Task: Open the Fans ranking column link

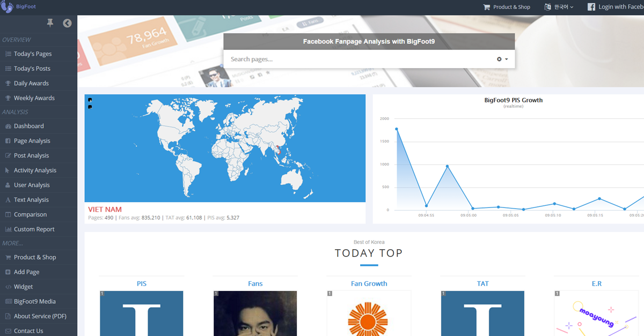Action: [x=255, y=283]
